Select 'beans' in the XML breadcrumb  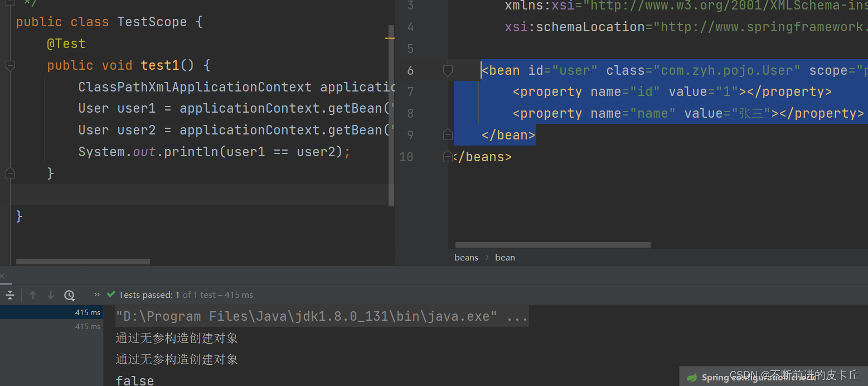tap(466, 257)
